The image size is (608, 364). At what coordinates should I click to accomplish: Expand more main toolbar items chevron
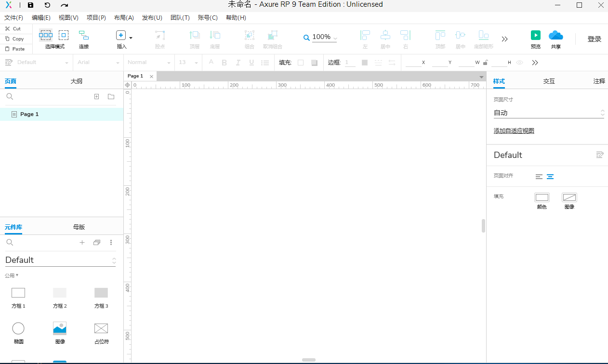pyautogui.click(x=504, y=39)
